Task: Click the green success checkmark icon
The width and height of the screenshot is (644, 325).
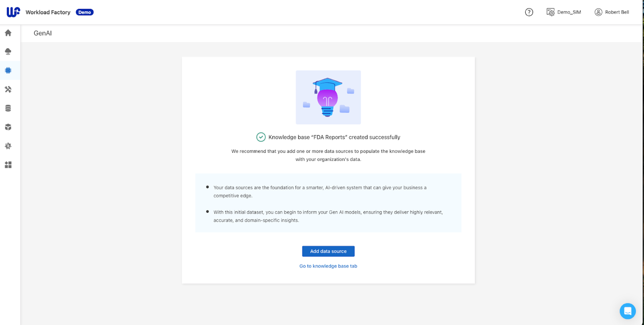Action: 261,137
